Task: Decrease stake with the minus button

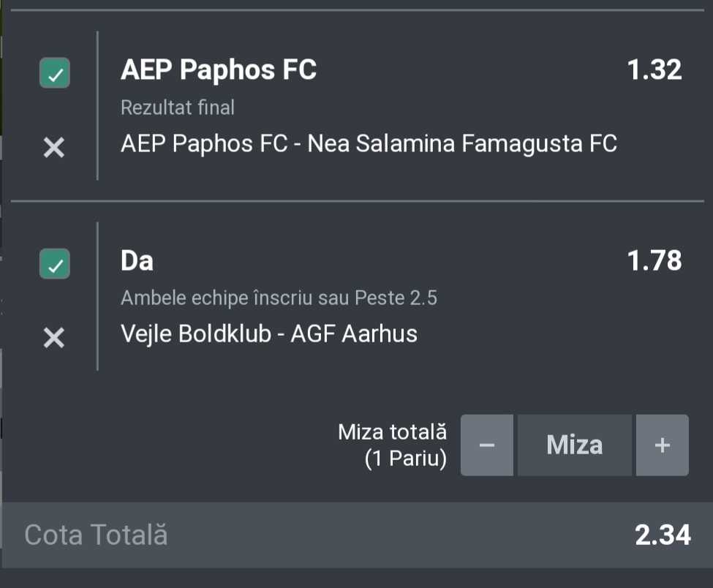Action: pyautogui.click(x=487, y=445)
